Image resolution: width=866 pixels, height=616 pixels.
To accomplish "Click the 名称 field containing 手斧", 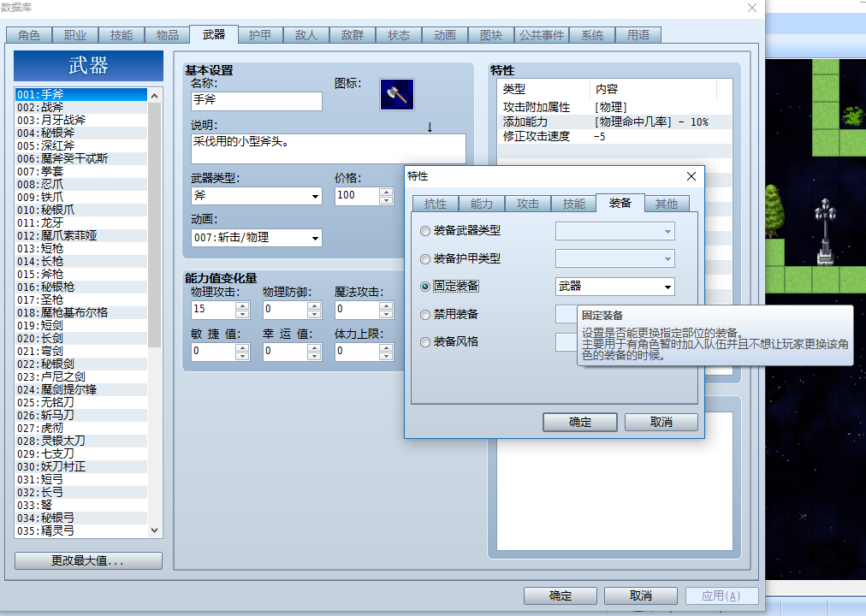I will click(256, 100).
